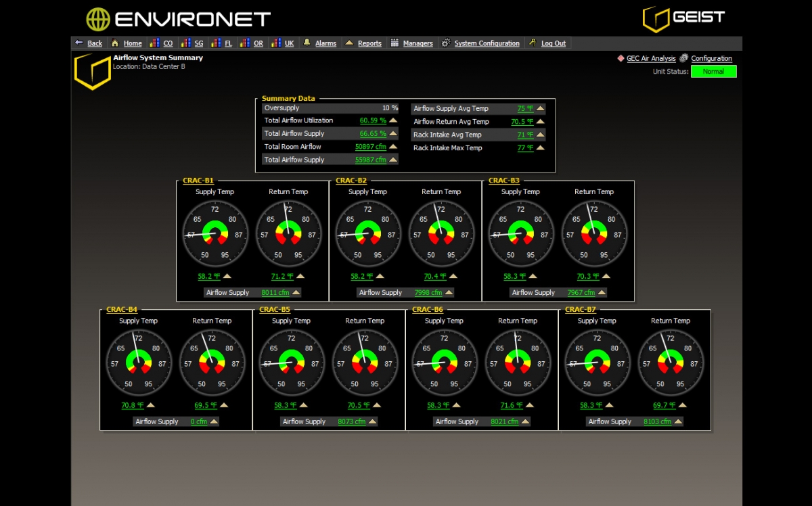Click CRAC-B4 airflow value 0 cfm
The image size is (812, 506).
click(x=199, y=422)
